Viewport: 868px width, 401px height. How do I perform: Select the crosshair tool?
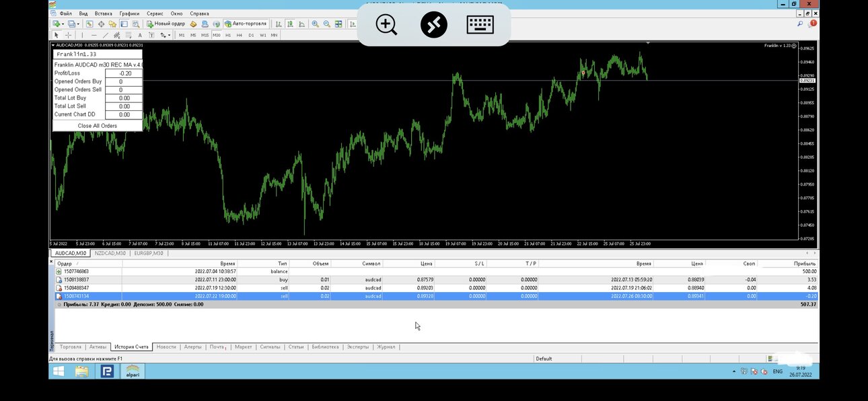point(68,35)
